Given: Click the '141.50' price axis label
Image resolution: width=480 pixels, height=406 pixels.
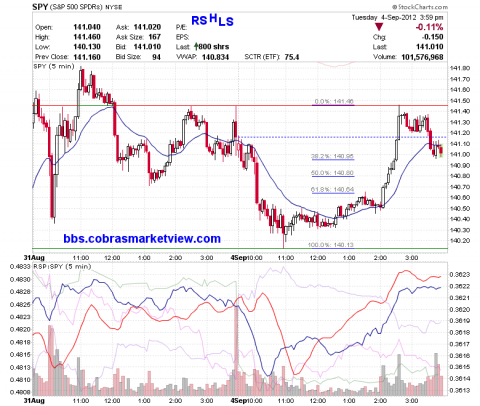Looking at the screenshot, I should [460, 101].
